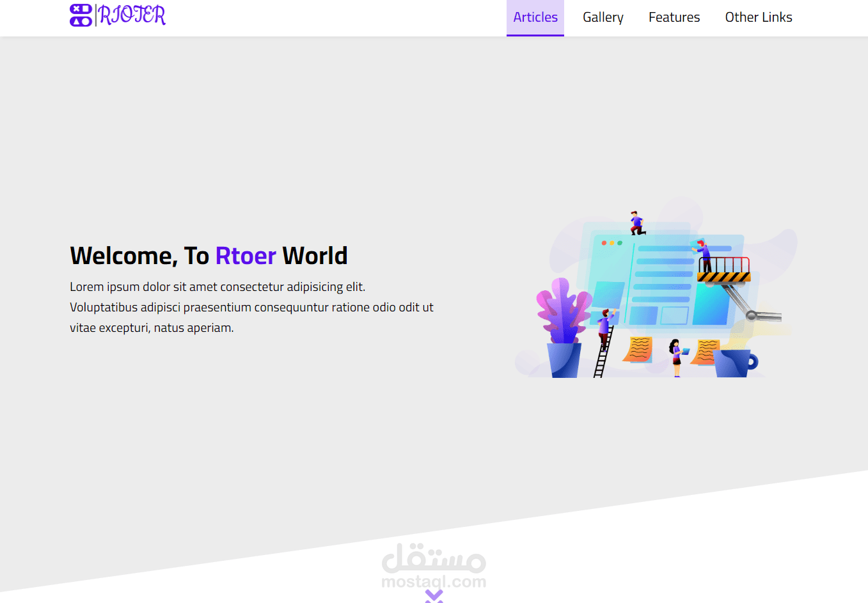868x603 pixels.
Task: Click the mostaql.com watermark text
Action: [434, 583]
